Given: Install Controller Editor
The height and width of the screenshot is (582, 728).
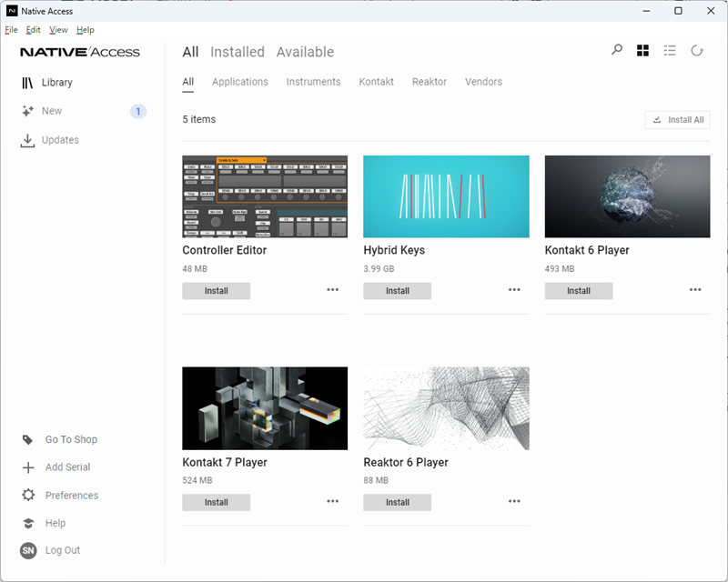Looking at the screenshot, I should click(x=217, y=291).
